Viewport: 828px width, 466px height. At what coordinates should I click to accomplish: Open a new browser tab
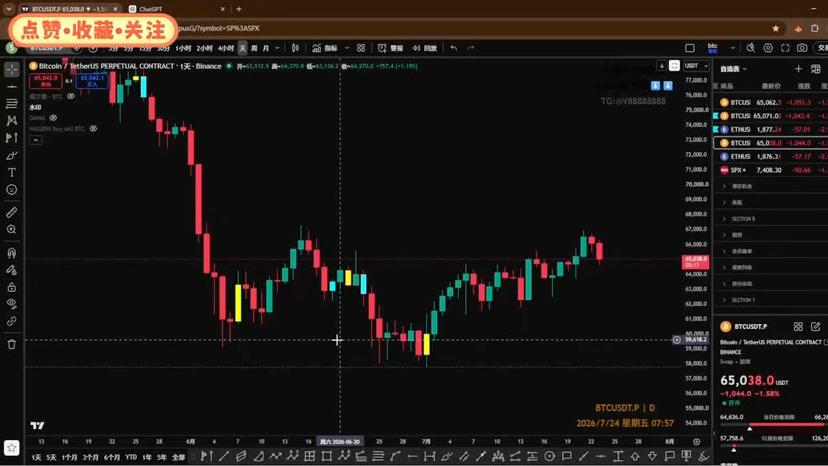pos(239,9)
